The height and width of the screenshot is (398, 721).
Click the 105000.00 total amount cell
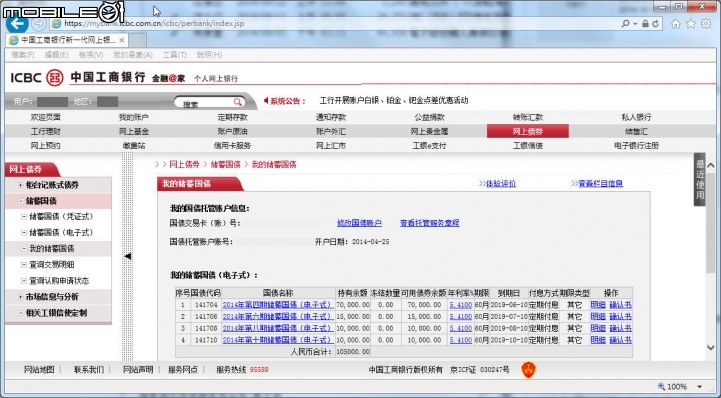(x=353, y=352)
